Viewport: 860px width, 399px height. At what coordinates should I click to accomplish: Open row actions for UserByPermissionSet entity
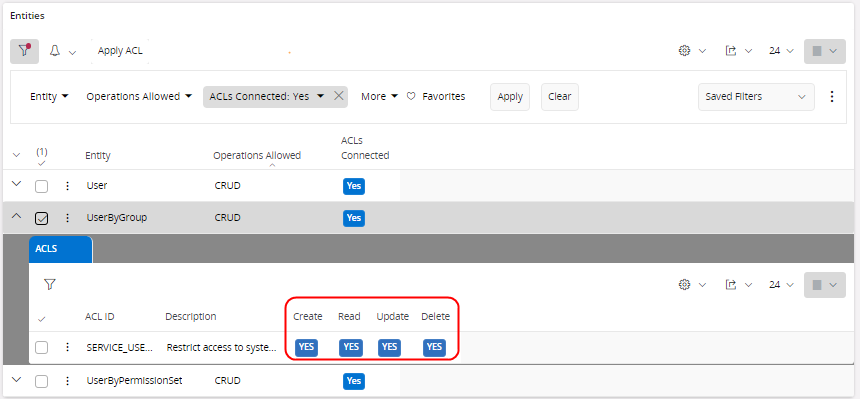67,380
